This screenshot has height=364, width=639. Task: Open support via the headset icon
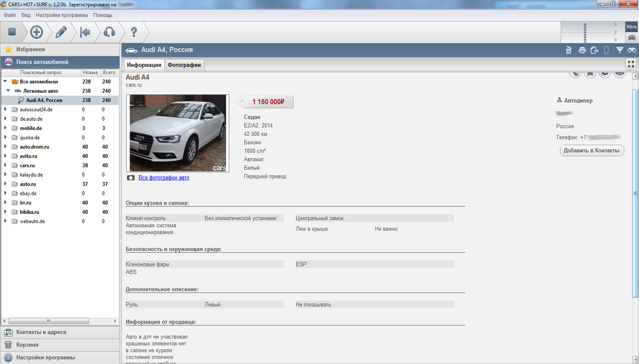pyautogui.click(x=109, y=32)
